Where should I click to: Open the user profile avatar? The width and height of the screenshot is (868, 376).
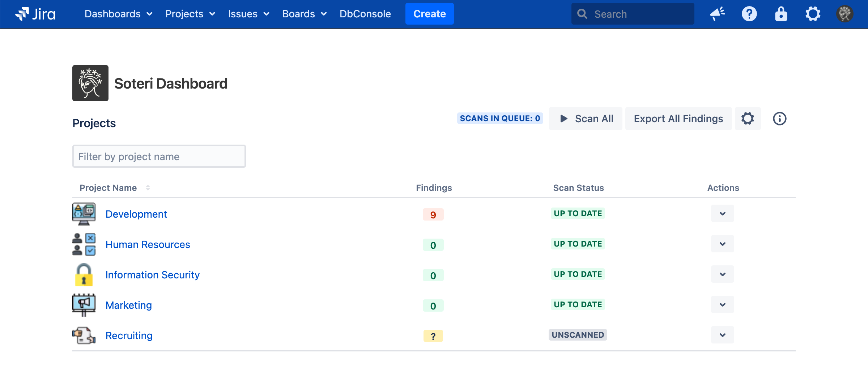coord(844,14)
